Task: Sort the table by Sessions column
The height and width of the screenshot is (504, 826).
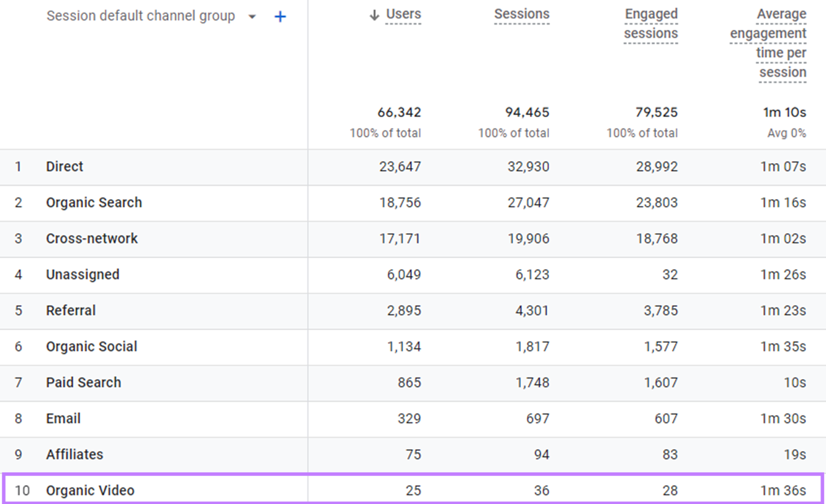Action: click(x=522, y=13)
